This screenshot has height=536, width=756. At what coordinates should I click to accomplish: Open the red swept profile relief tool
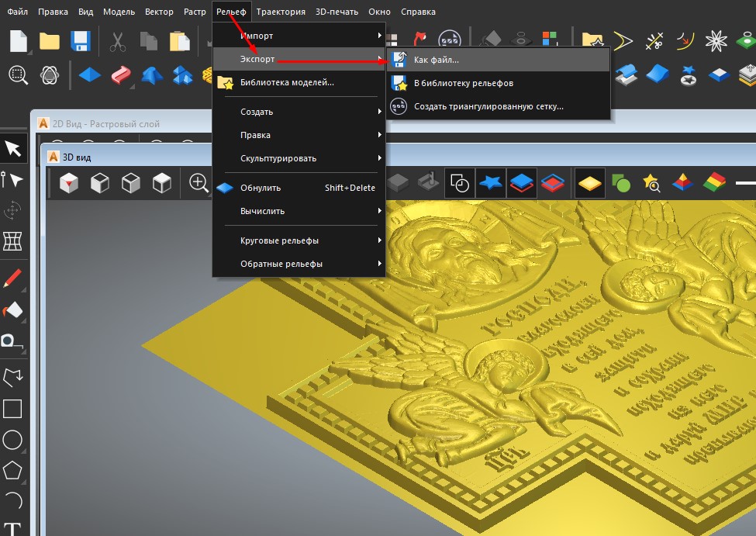(120, 75)
